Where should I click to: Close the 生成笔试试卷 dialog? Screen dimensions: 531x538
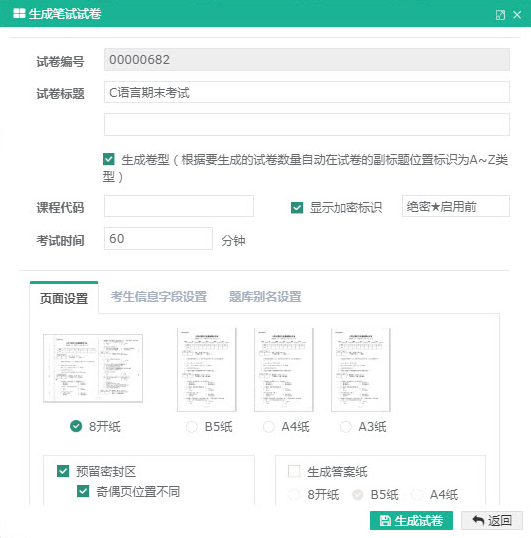point(517,15)
